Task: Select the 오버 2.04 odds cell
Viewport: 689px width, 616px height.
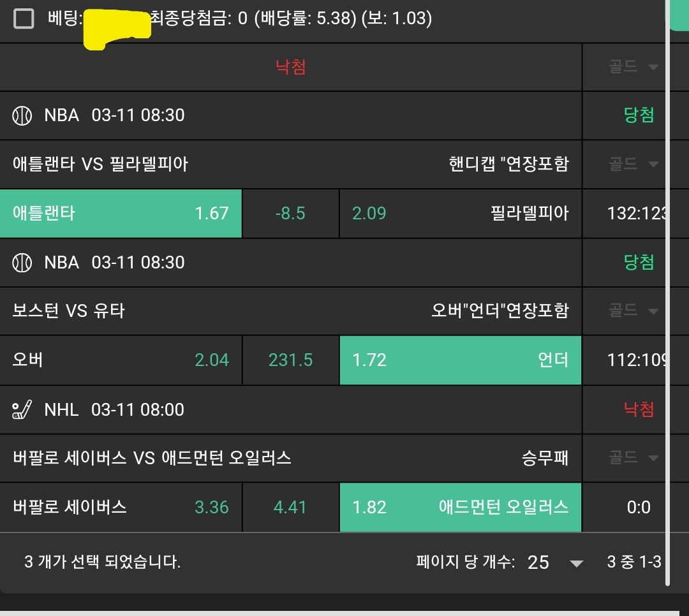Action: coord(121,361)
